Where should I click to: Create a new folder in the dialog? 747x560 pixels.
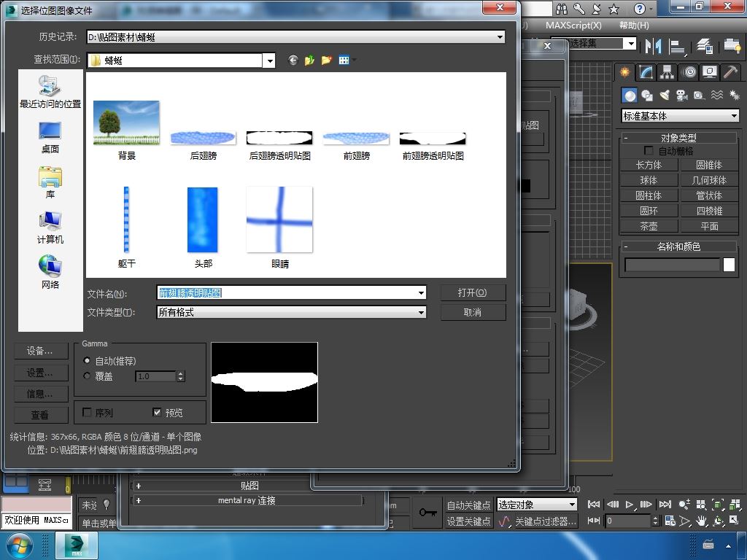(x=326, y=60)
